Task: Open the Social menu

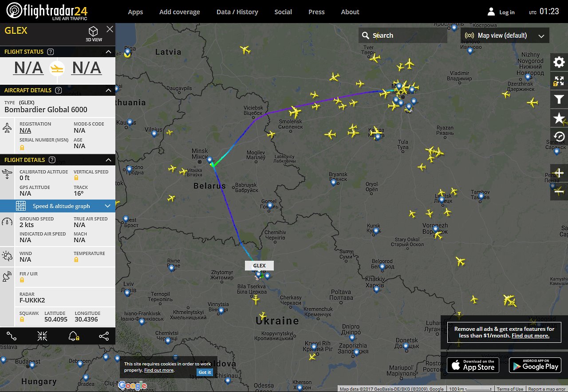Action: 283,12
